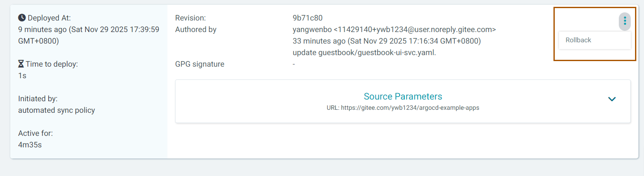Screen dimensions: 644x176
Task: Click the Initiated by label
Action: tap(38, 99)
